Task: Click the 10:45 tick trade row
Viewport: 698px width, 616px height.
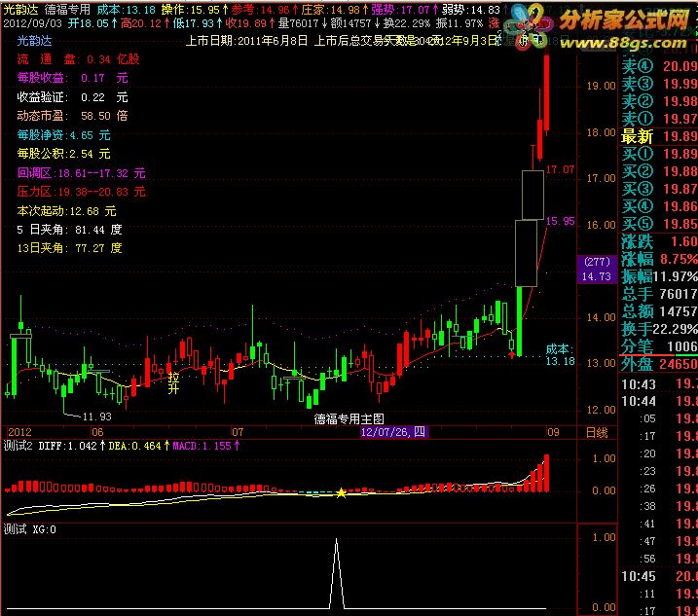Action: 659,576
